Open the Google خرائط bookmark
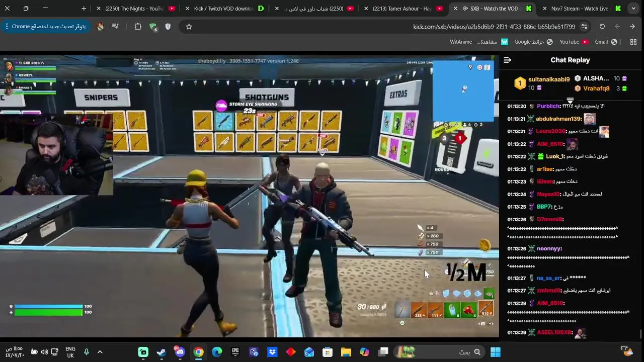The image size is (644, 362). (533, 42)
